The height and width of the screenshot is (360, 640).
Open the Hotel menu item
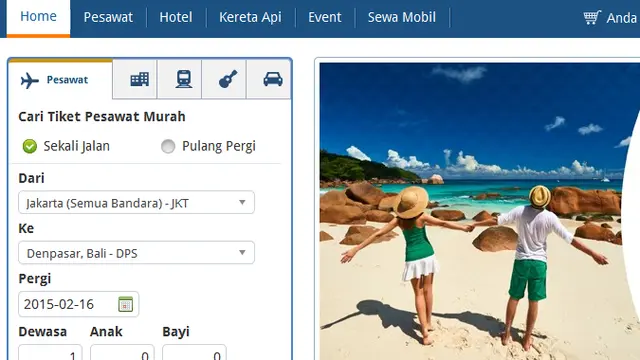176,17
